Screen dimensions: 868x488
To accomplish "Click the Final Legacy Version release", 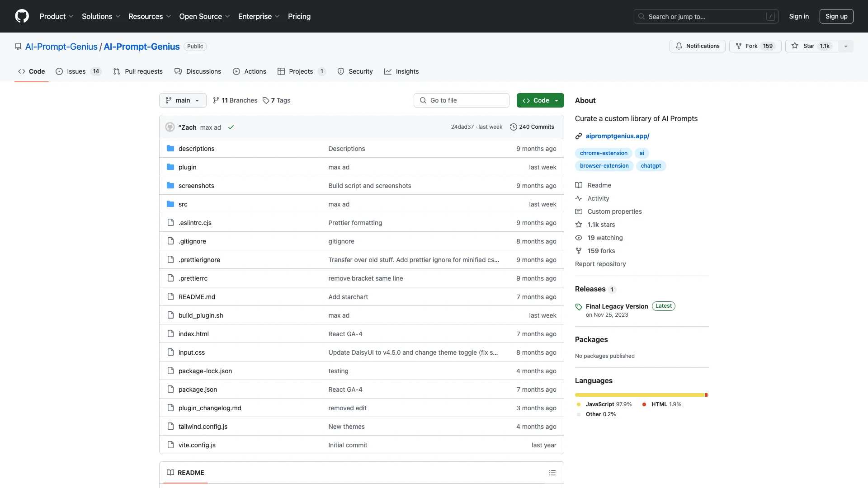I will (x=617, y=305).
